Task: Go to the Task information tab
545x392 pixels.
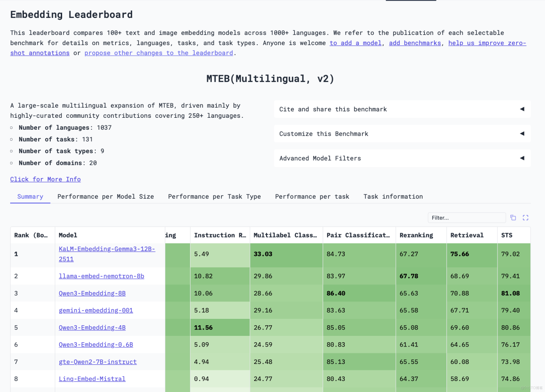Action: coord(393,196)
